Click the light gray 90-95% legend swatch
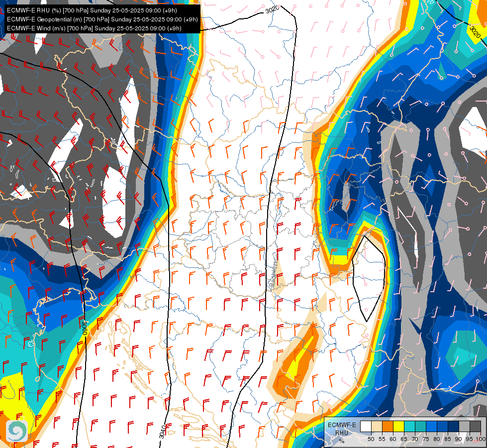This screenshot has height=448, width=487. (464, 427)
